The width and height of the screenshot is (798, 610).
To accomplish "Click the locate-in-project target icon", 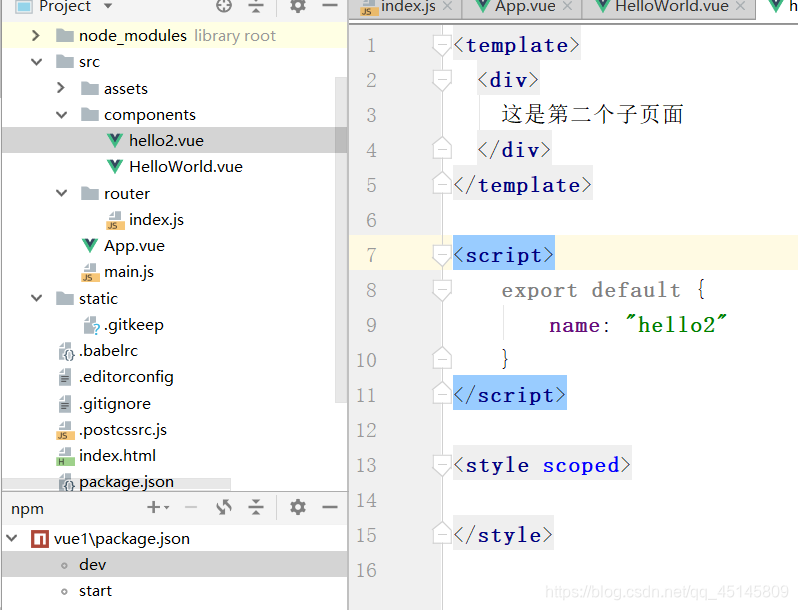I will point(224,6).
